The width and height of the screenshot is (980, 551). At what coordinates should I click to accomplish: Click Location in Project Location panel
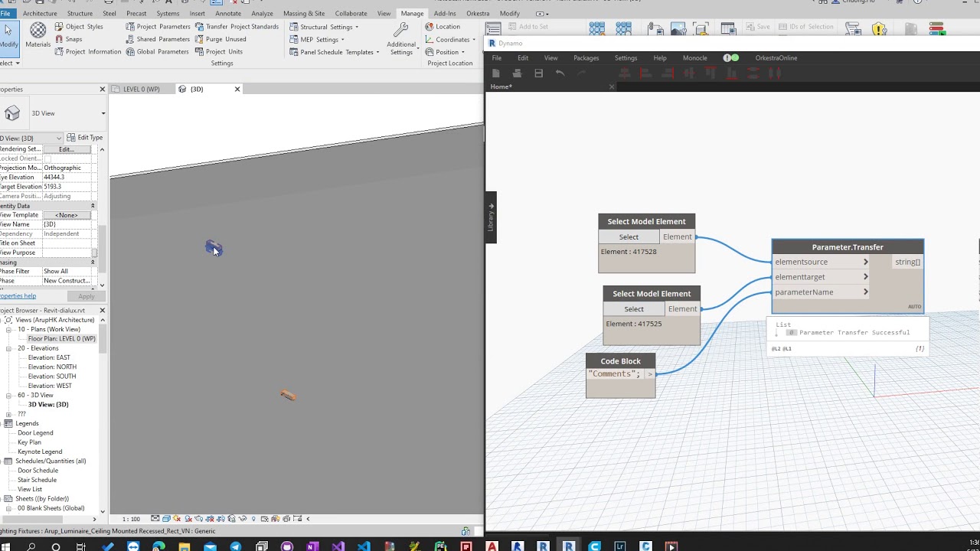(443, 27)
